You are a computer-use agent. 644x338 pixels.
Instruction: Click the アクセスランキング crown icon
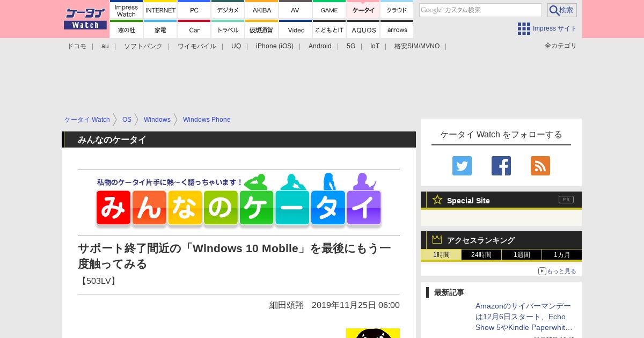click(x=437, y=240)
